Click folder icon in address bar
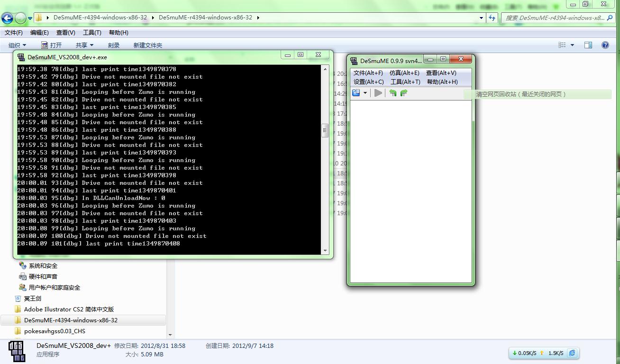The width and height of the screenshot is (620, 364). coord(39,18)
